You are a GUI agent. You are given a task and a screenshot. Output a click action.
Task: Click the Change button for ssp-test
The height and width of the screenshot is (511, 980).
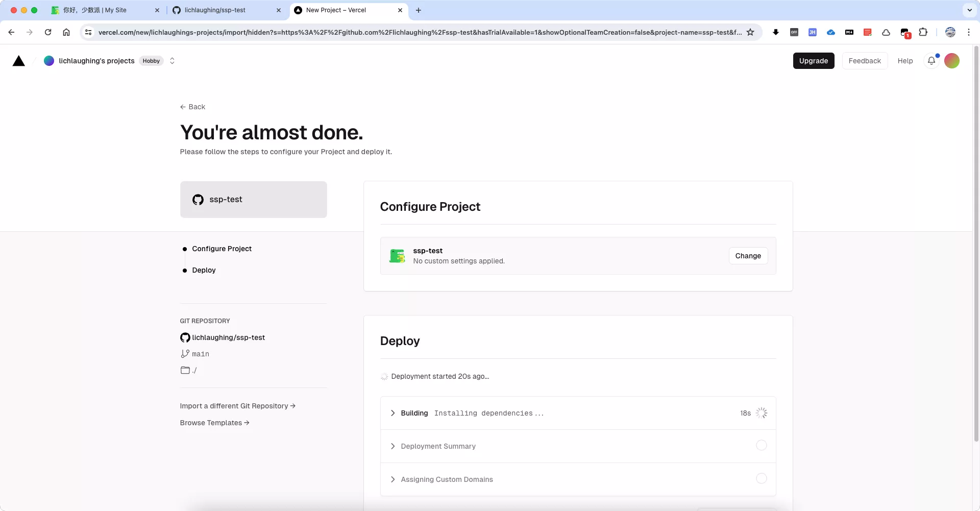point(748,256)
